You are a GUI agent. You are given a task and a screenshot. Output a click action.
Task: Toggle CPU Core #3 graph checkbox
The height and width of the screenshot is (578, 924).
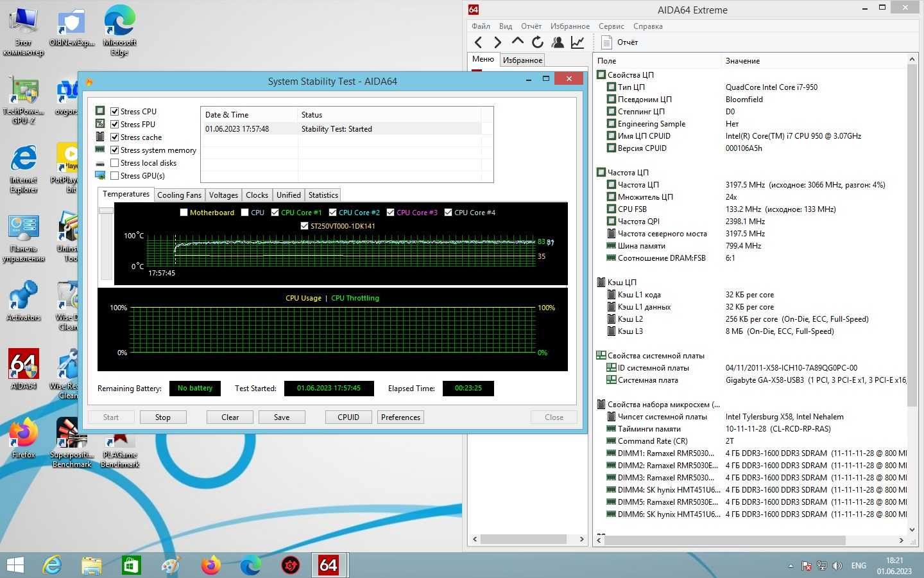pyautogui.click(x=390, y=213)
